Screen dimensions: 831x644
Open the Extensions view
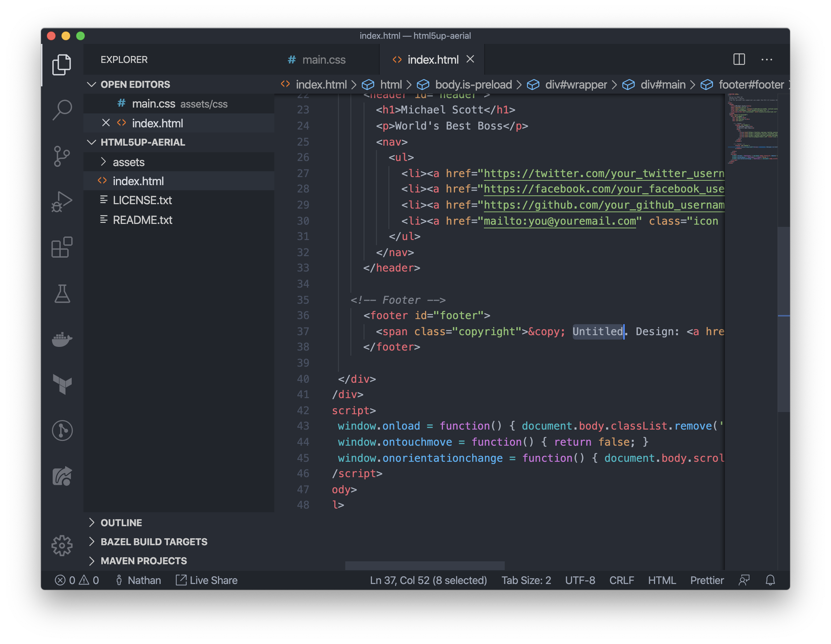click(62, 247)
